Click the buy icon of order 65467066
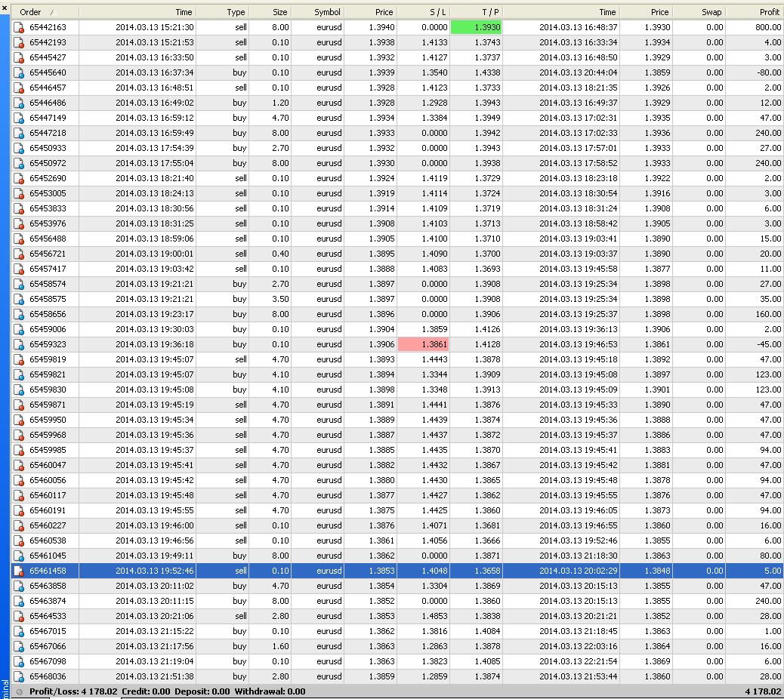784x699 pixels. pos(18,647)
